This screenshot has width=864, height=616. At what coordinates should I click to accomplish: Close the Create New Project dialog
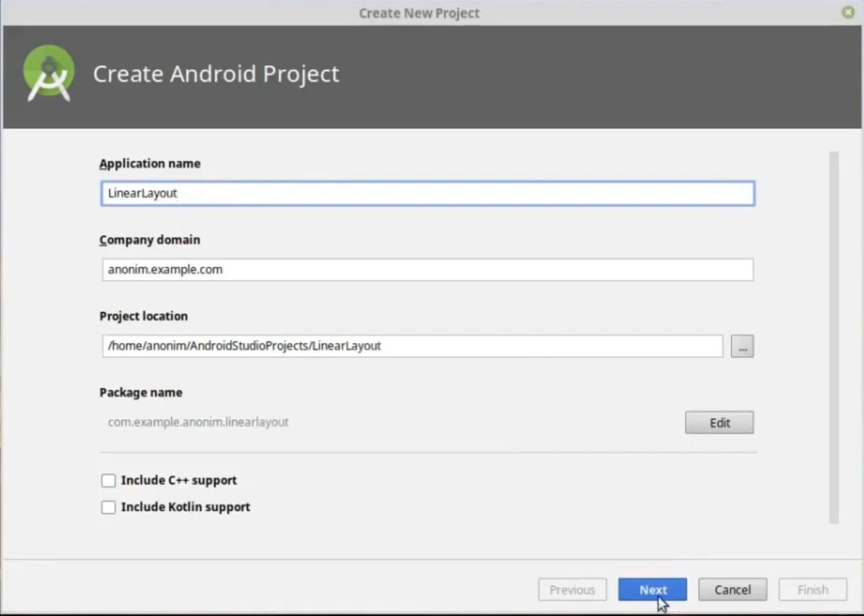point(848,12)
